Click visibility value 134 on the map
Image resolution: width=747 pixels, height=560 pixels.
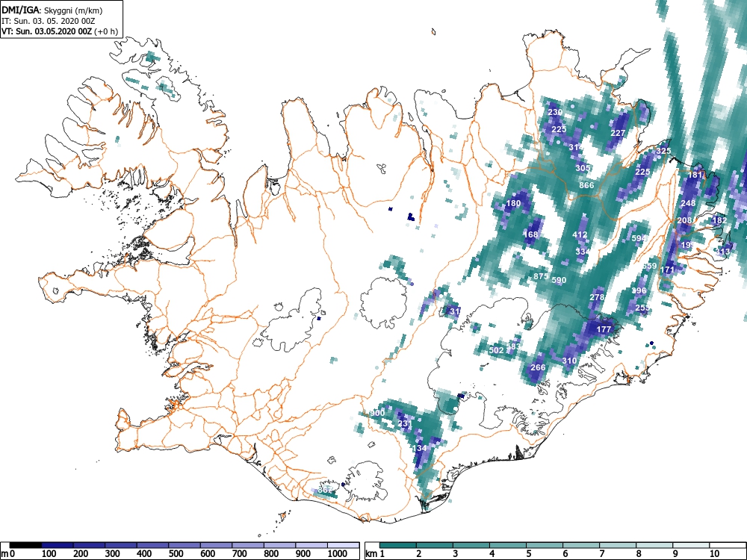(419, 448)
